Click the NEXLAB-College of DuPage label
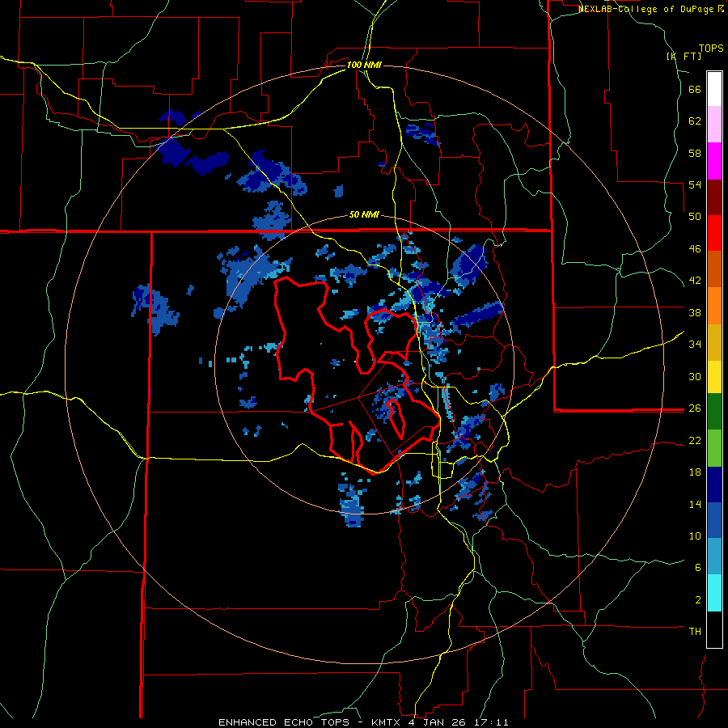Viewport: 728px width, 728px height. point(645,9)
